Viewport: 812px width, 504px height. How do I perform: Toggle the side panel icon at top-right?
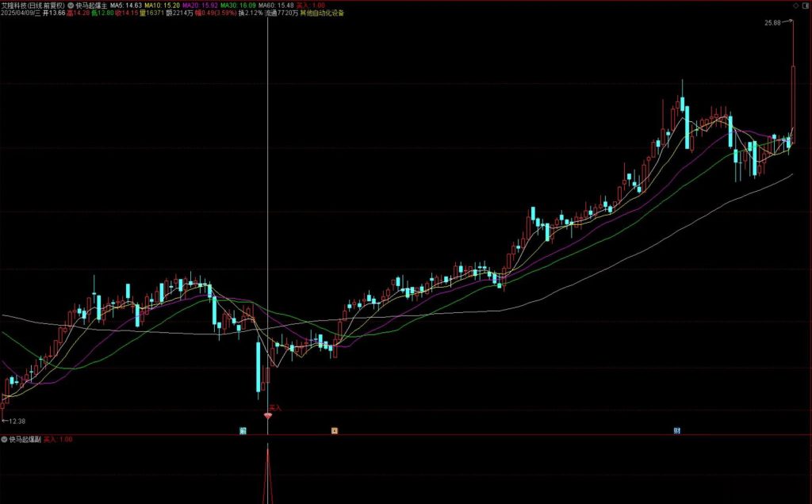coord(805,5)
